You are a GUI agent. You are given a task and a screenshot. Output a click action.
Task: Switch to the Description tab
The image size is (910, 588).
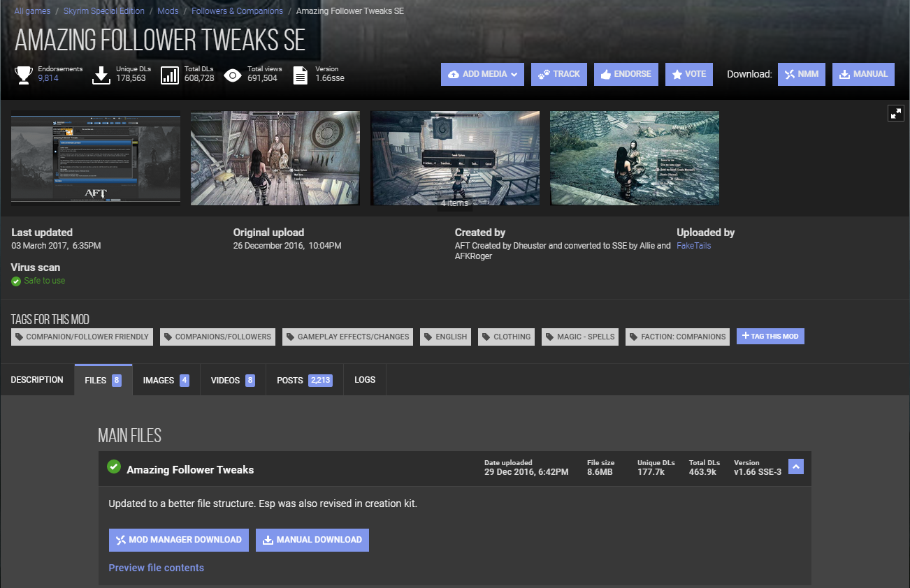tap(37, 380)
